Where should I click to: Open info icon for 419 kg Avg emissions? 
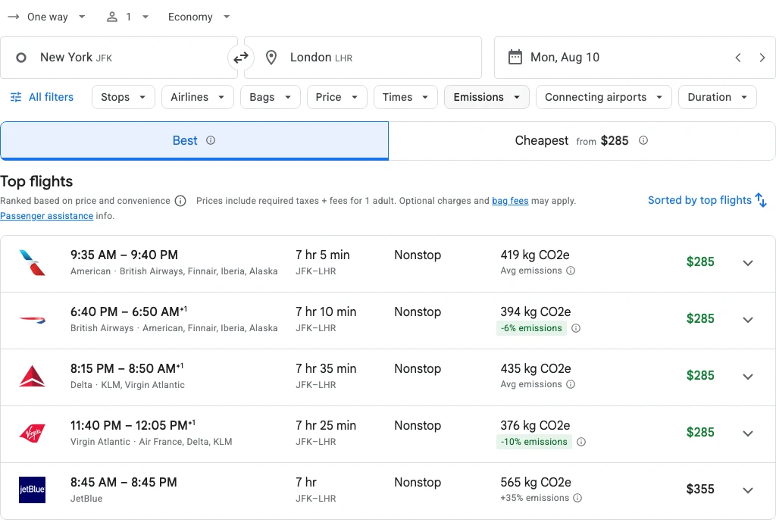pos(571,271)
